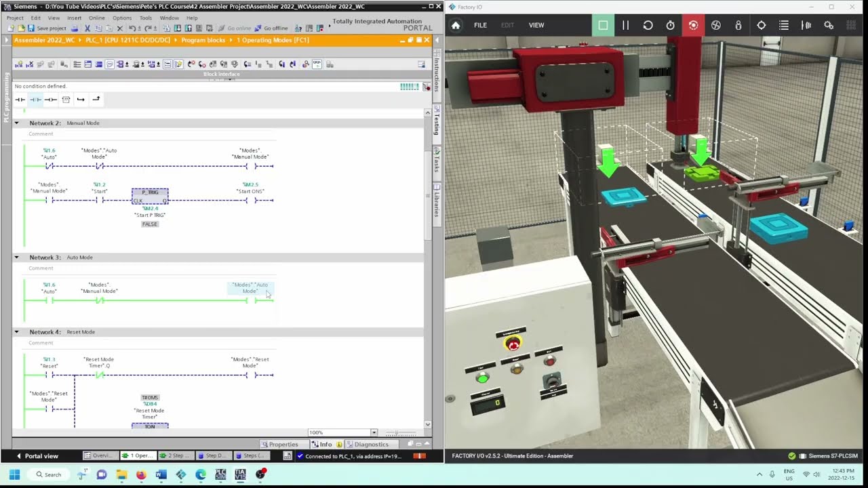Image resolution: width=868 pixels, height=488 pixels.
Task: Toggle the red orbit camera icon
Action: [693, 25]
